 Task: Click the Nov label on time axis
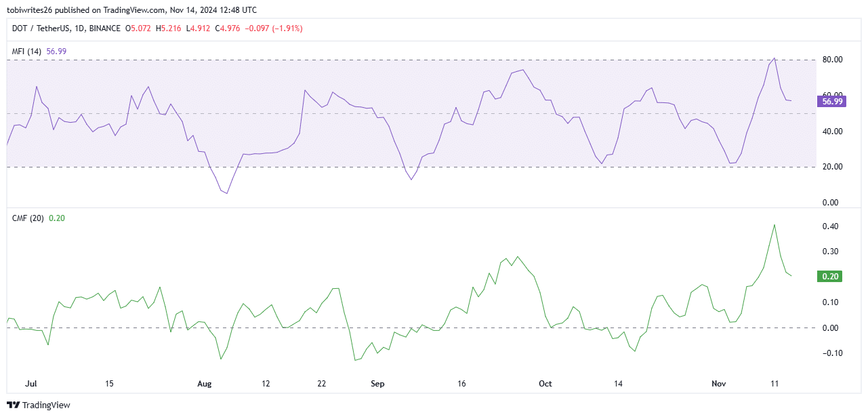pos(719,384)
